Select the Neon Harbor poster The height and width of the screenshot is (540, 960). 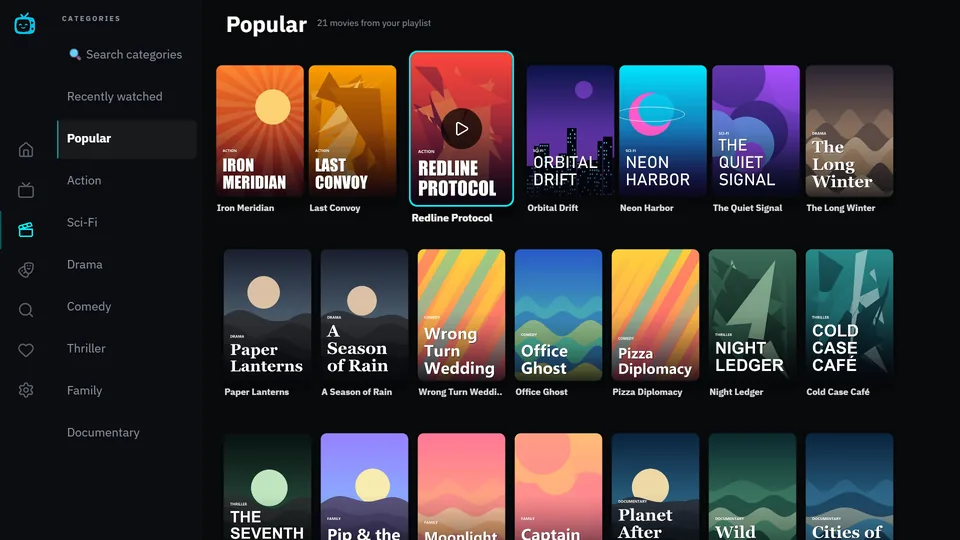662,131
